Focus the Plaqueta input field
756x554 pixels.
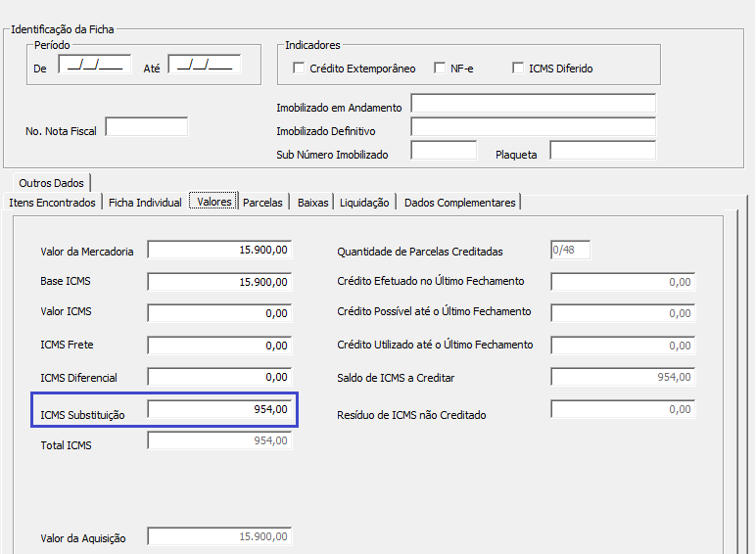[x=602, y=151]
